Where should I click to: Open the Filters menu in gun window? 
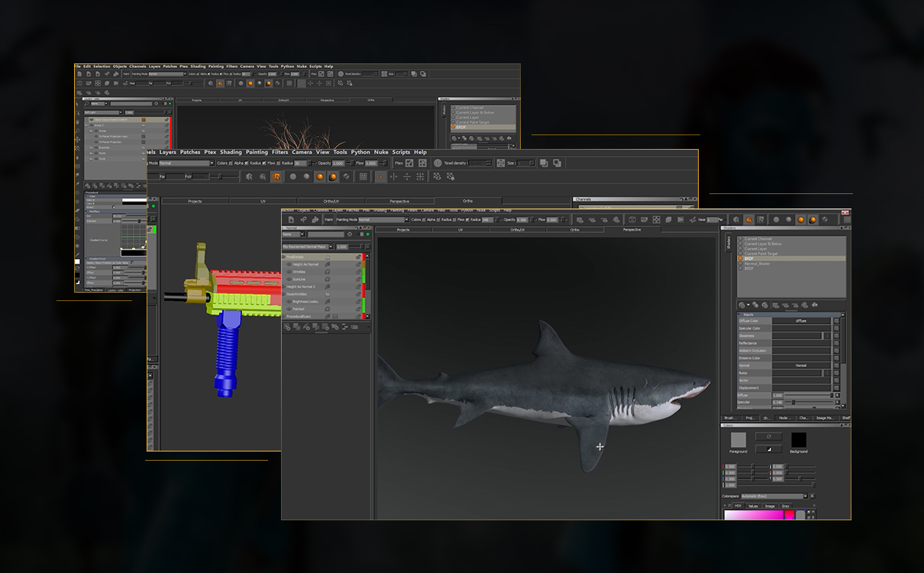[x=279, y=152]
